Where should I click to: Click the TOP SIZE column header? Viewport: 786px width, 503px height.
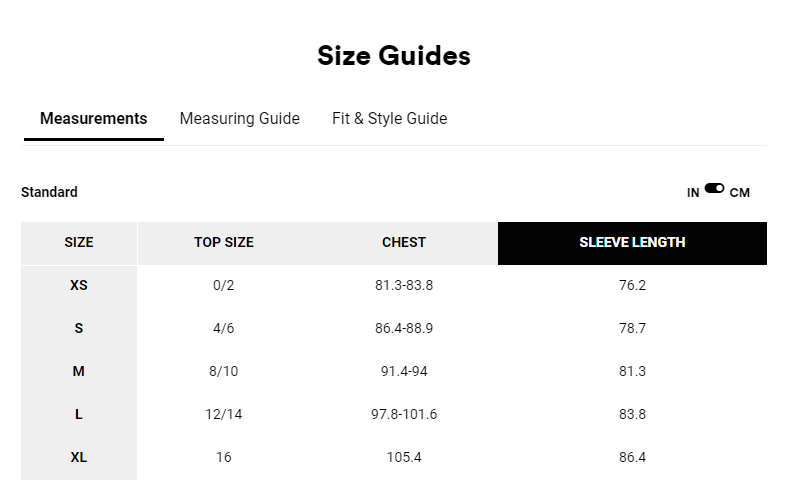tap(224, 243)
